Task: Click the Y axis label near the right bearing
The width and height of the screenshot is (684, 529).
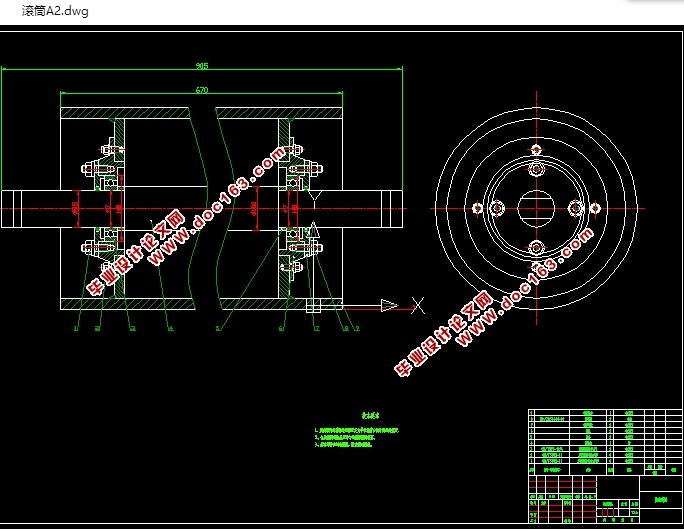Action: (317, 197)
